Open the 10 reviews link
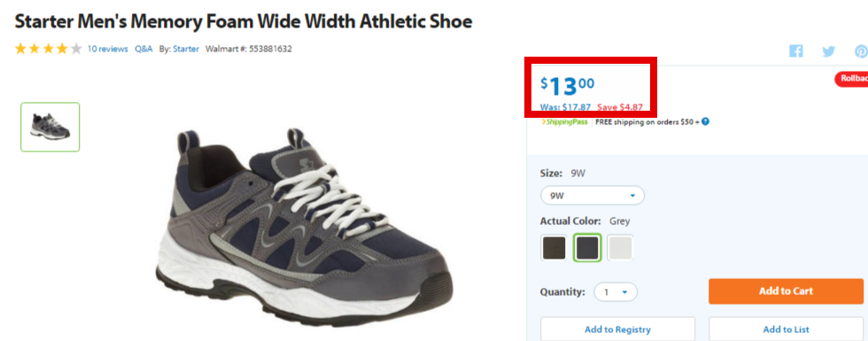Viewport: 868px width, 341px height. click(107, 49)
